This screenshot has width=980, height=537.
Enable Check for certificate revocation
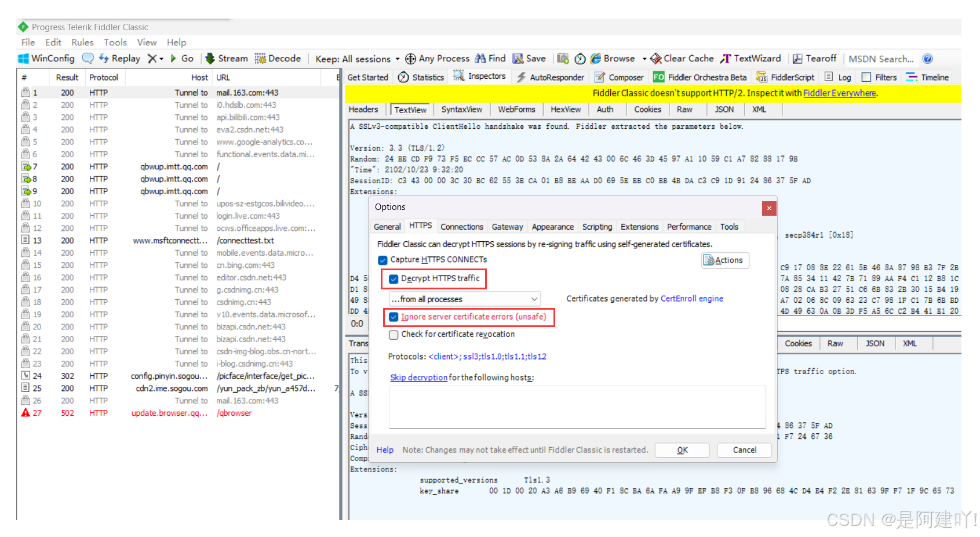[x=394, y=335]
